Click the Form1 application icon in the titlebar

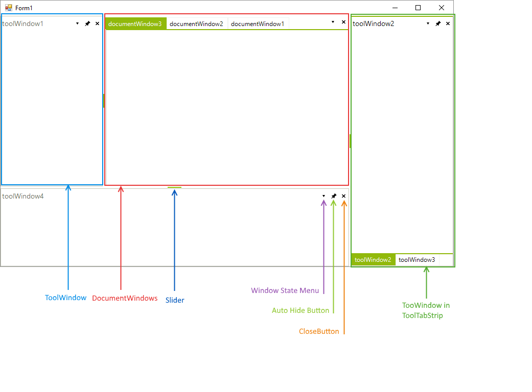[9, 8]
